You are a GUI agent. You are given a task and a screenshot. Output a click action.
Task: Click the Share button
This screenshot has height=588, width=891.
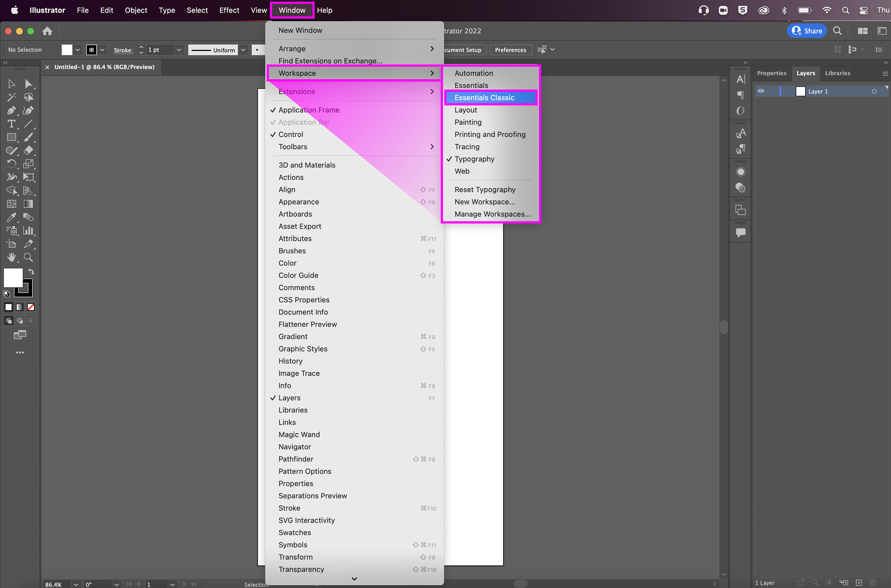pos(807,31)
